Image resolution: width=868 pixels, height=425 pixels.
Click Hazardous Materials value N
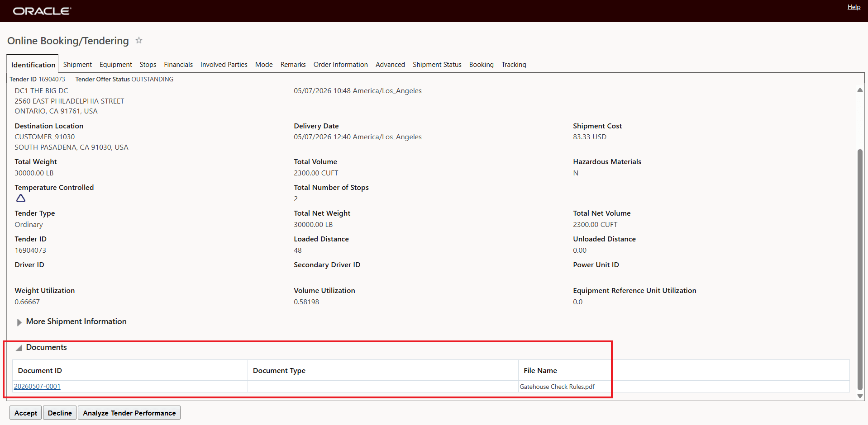[576, 173]
